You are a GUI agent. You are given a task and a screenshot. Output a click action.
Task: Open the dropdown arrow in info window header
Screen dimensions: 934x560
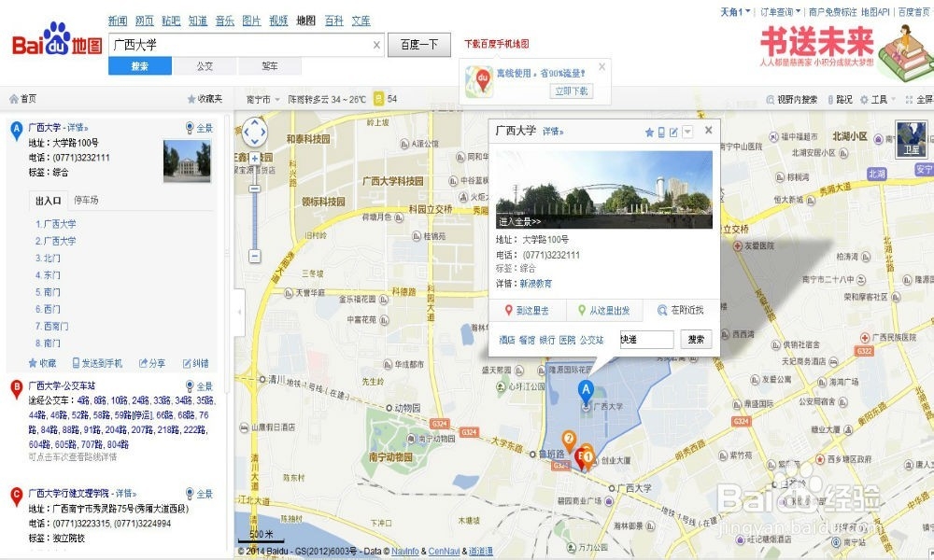click(687, 133)
